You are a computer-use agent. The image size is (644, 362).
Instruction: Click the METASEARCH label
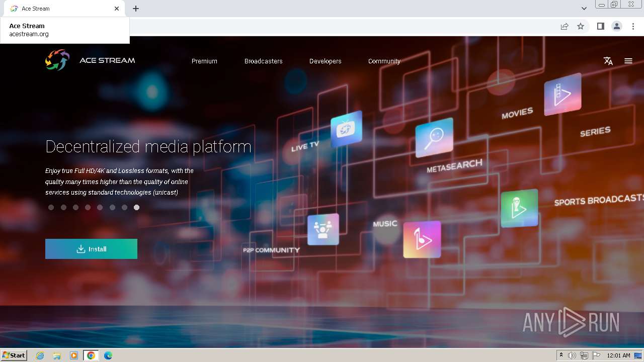[x=454, y=166]
